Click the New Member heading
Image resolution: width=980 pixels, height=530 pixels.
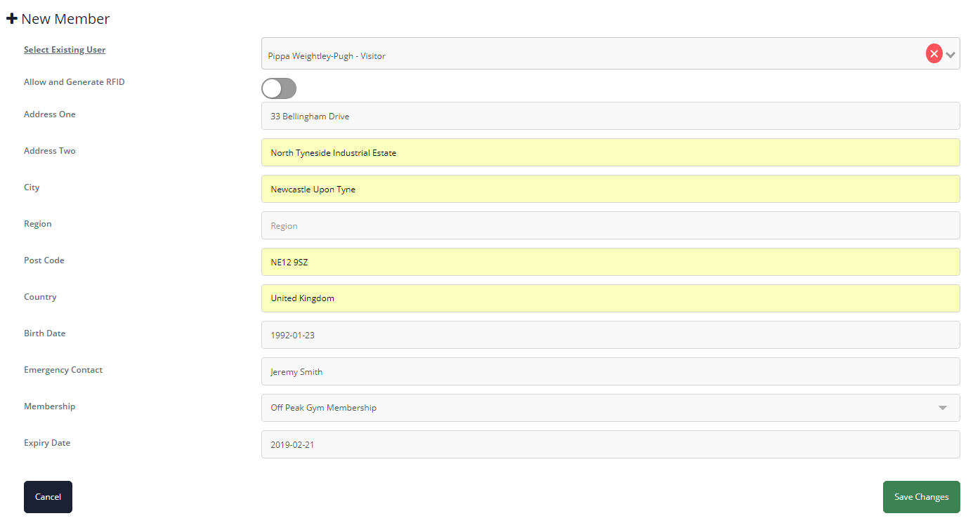(x=65, y=19)
